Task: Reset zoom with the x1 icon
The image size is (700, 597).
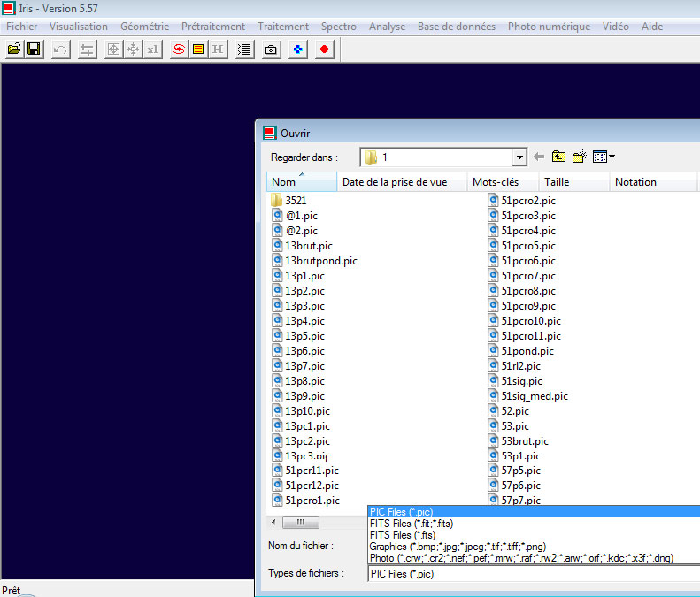Action: [x=153, y=49]
